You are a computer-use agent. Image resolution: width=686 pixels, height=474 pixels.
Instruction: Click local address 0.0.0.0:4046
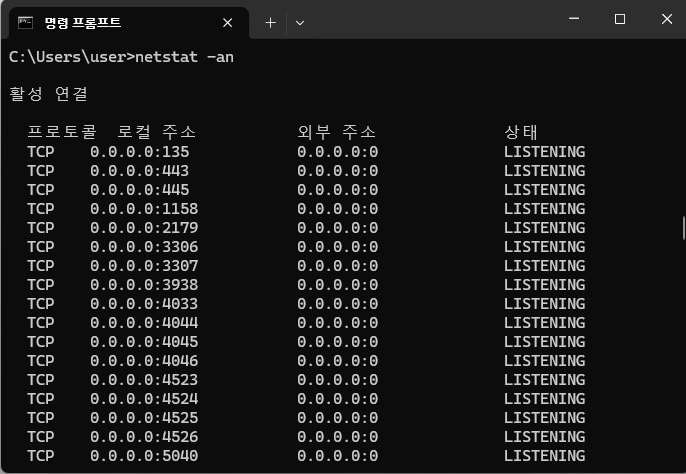pos(144,361)
